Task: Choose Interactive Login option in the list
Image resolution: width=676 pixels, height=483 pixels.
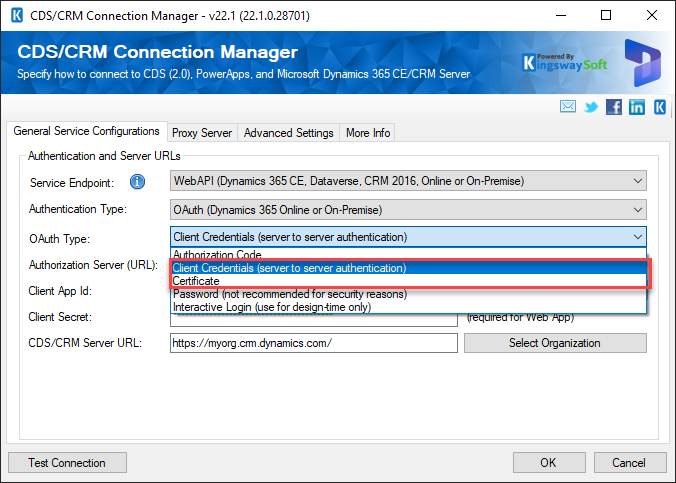Action: point(408,307)
